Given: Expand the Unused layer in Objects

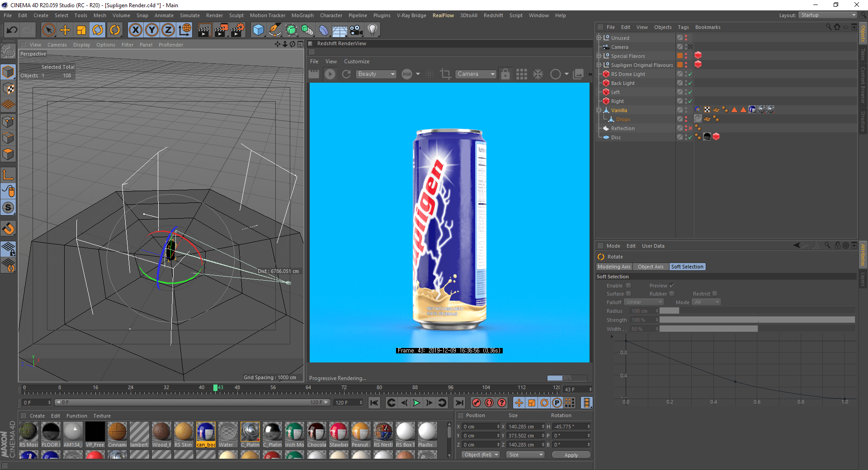Looking at the screenshot, I should (599, 38).
